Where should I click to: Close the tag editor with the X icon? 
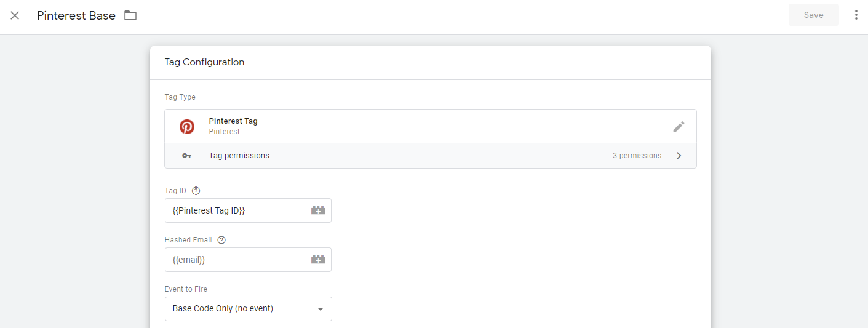[15, 15]
